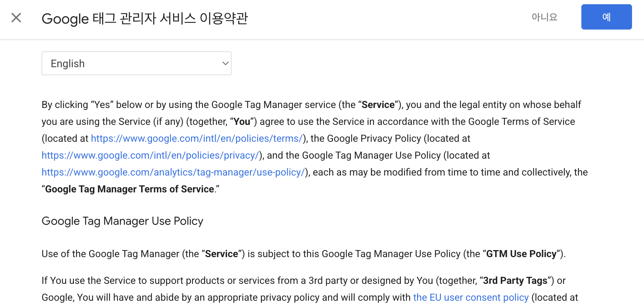Click the dialog title Google 태그 관리자 서비스 이용약관
The width and height of the screenshot is (644, 306).
[x=145, y=18]
